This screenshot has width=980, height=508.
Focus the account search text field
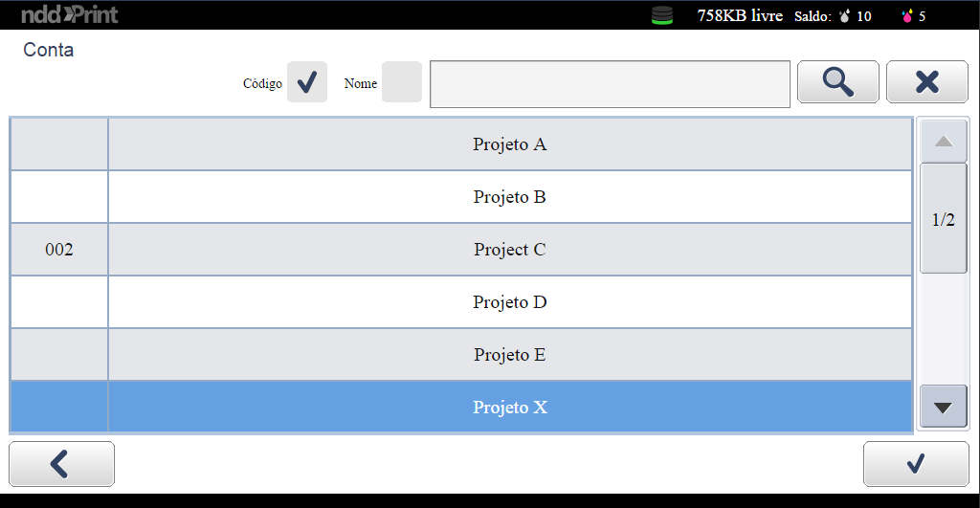(610, 84)
